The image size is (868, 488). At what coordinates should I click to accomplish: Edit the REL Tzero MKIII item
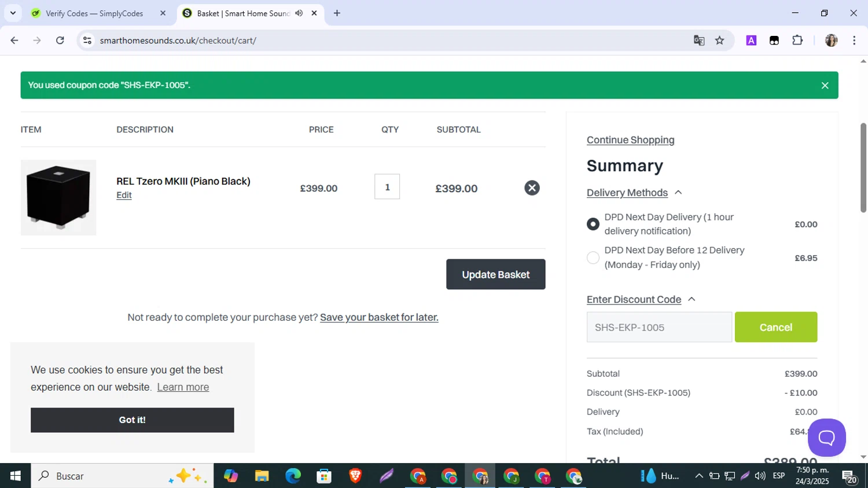point(124,195)
